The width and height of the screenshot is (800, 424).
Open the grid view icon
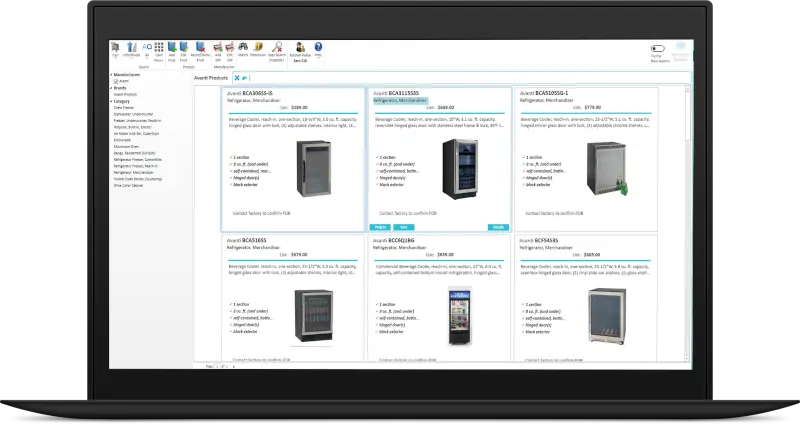159,47
